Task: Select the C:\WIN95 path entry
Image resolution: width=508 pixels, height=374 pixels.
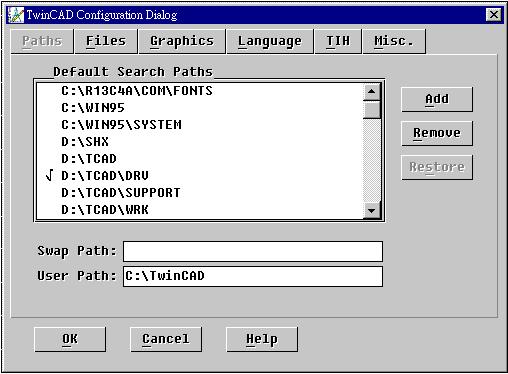Action: (x=200, y=108)
